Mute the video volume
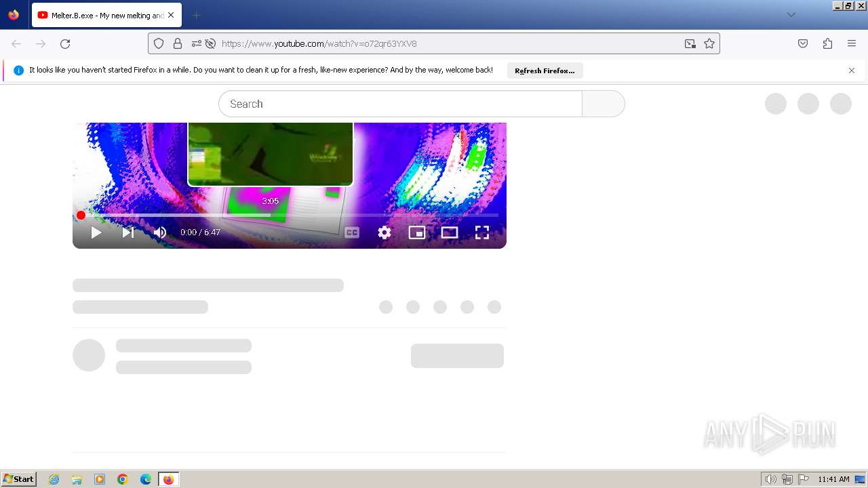The height and width of the screenshot is (488, 868). click(x=160, y=232)
